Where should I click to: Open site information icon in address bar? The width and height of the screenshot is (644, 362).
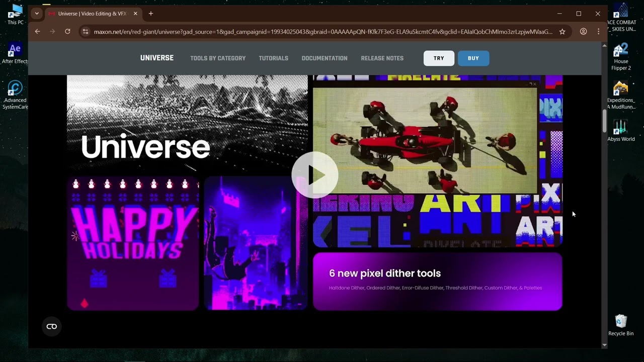click(86, 32)
